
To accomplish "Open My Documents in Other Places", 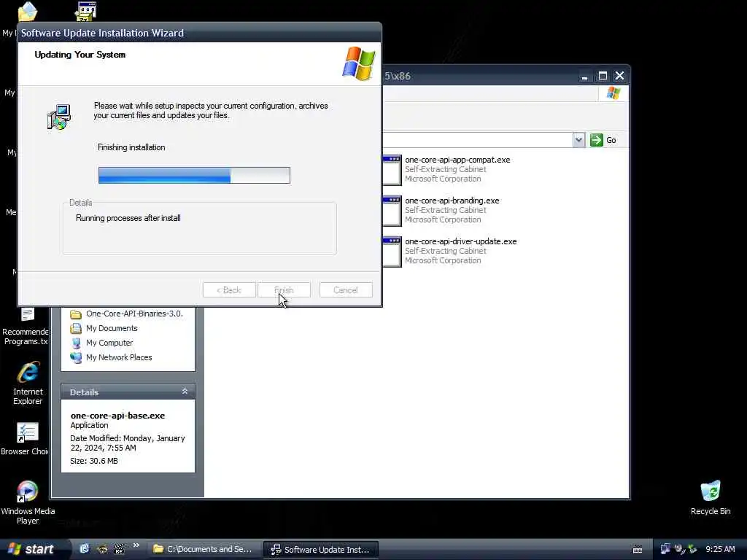I will [x=112, y=329].
